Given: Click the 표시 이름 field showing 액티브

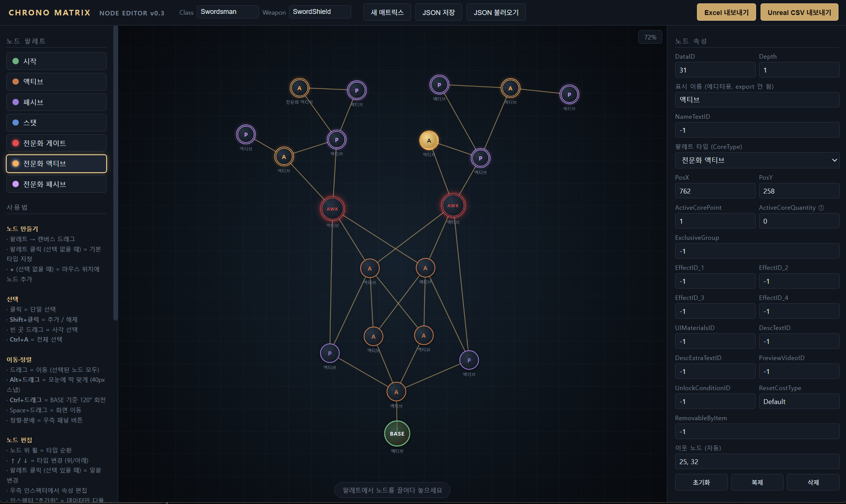Looking at the screenshot, I should (757, 100).
